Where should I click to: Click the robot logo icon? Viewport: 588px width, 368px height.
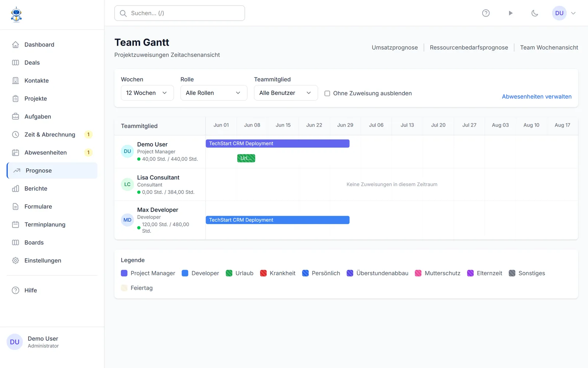tap(16, 15)
